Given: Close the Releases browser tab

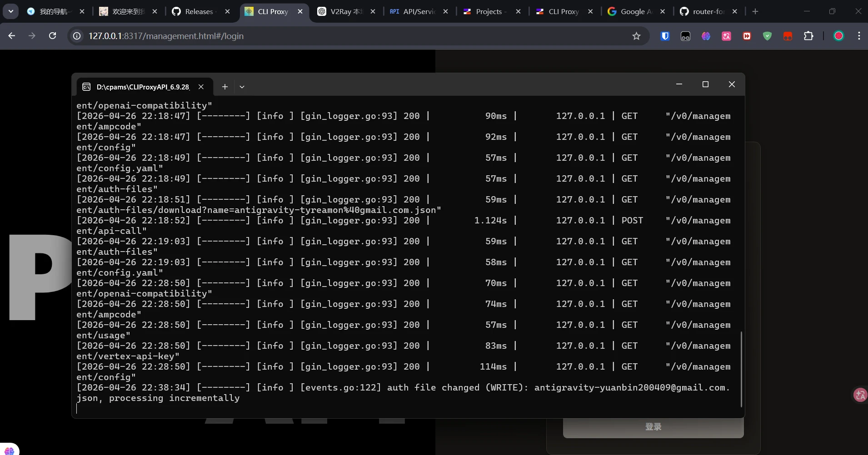Looking at the screenshot, I should [x=227, y=12].
